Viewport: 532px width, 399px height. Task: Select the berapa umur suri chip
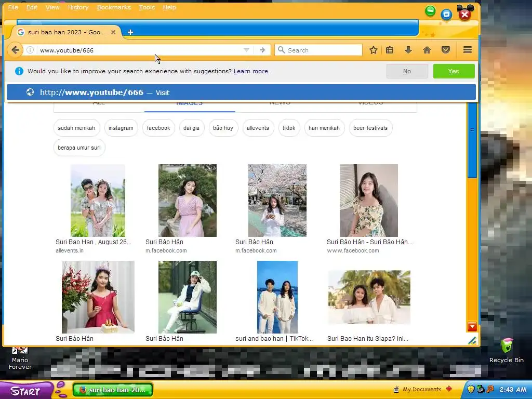79,148
